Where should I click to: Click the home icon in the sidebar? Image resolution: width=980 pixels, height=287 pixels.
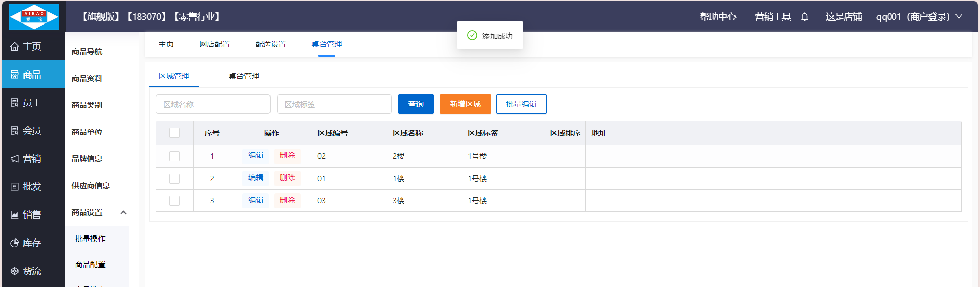pyautogui.click(x=15, y=46)
